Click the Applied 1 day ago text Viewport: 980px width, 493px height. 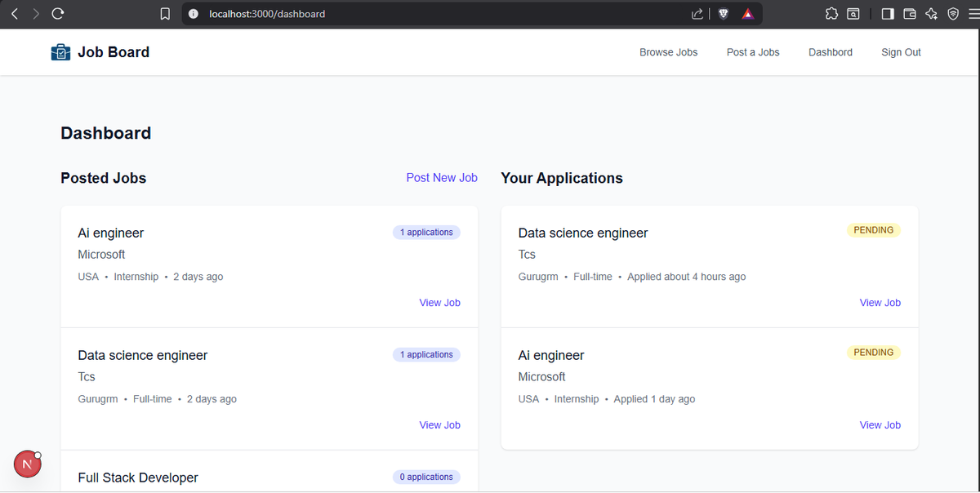654,399
